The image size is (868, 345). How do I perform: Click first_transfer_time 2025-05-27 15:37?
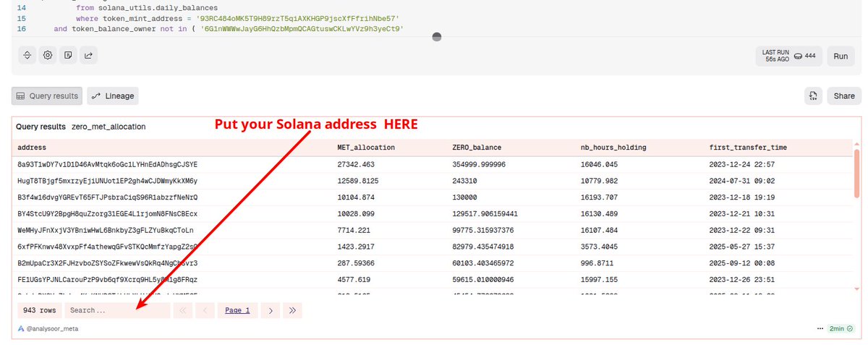[744, 247]
